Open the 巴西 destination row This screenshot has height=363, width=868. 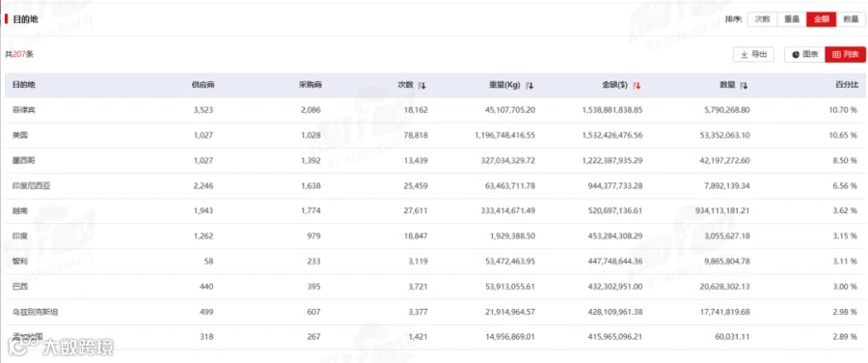[434, 287]
